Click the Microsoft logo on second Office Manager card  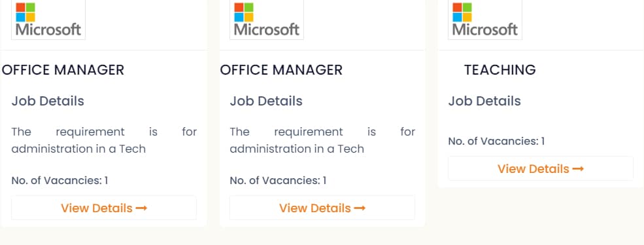click(267, 20)
